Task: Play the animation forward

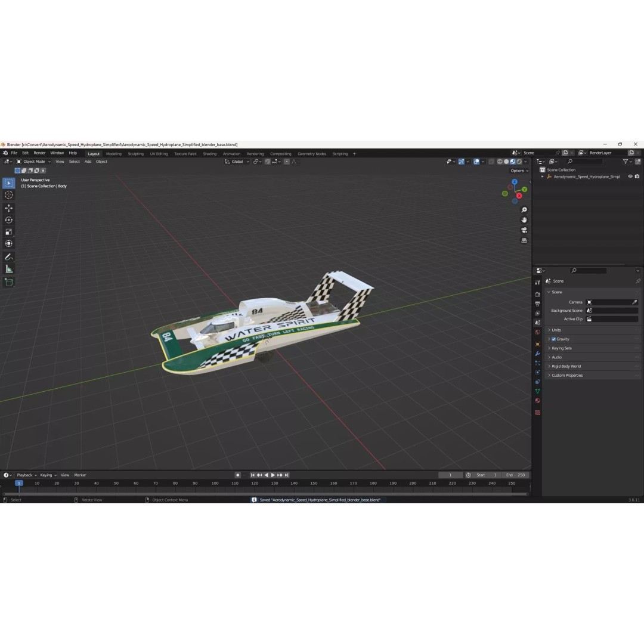Action: pyautogui.click(x=273, y=475)
